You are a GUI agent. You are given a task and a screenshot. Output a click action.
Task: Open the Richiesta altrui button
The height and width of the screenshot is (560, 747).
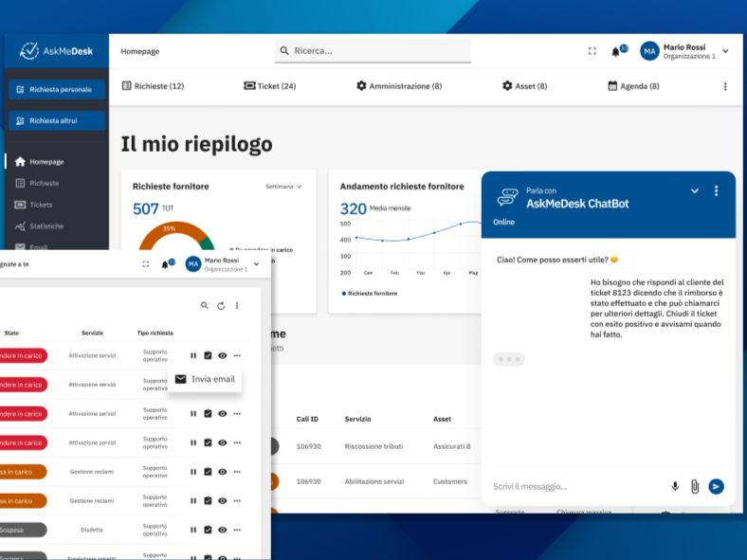point(57,121)
